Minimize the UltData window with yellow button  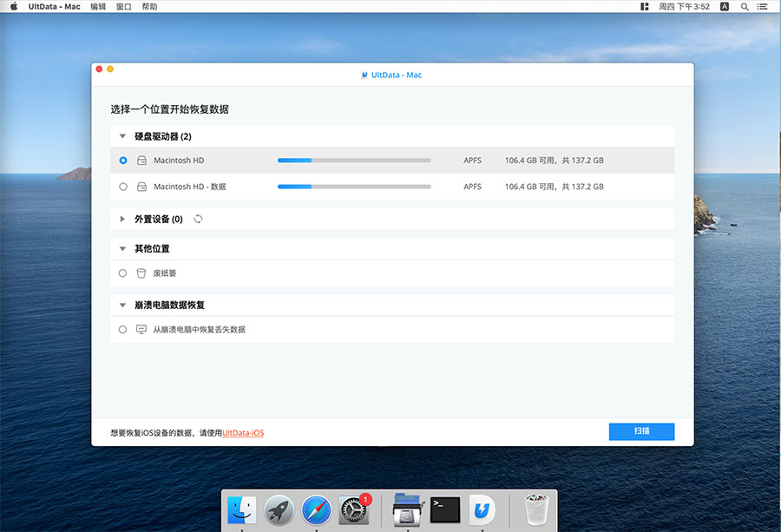110,69
